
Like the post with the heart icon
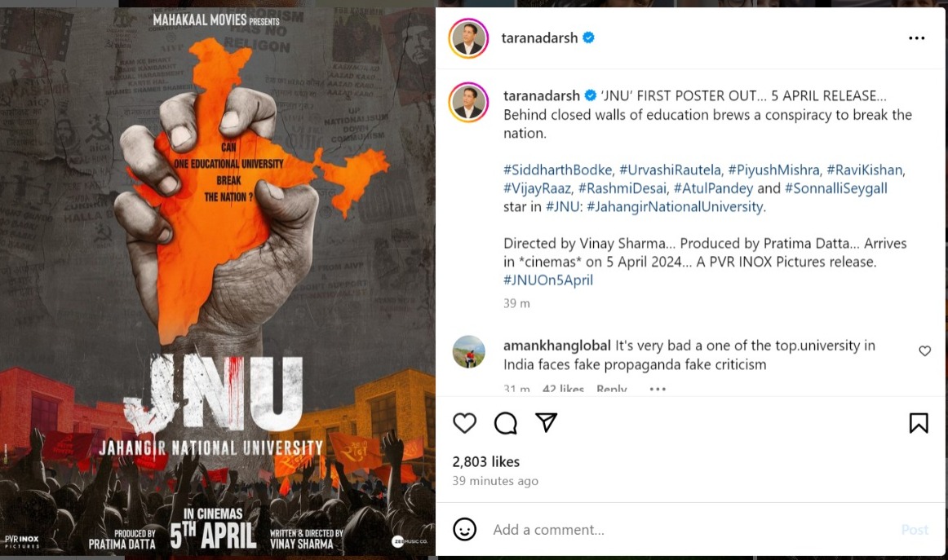(464, 423)
